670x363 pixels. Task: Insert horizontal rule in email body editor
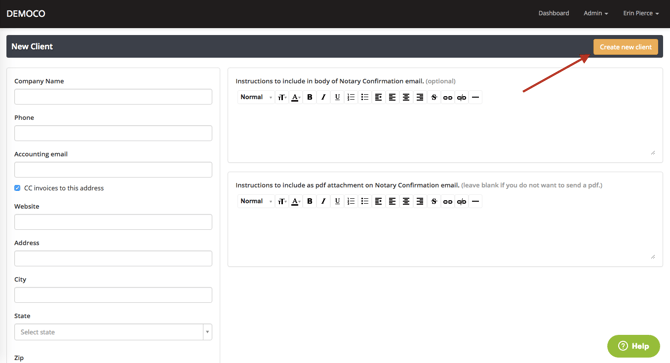[475, 97]
